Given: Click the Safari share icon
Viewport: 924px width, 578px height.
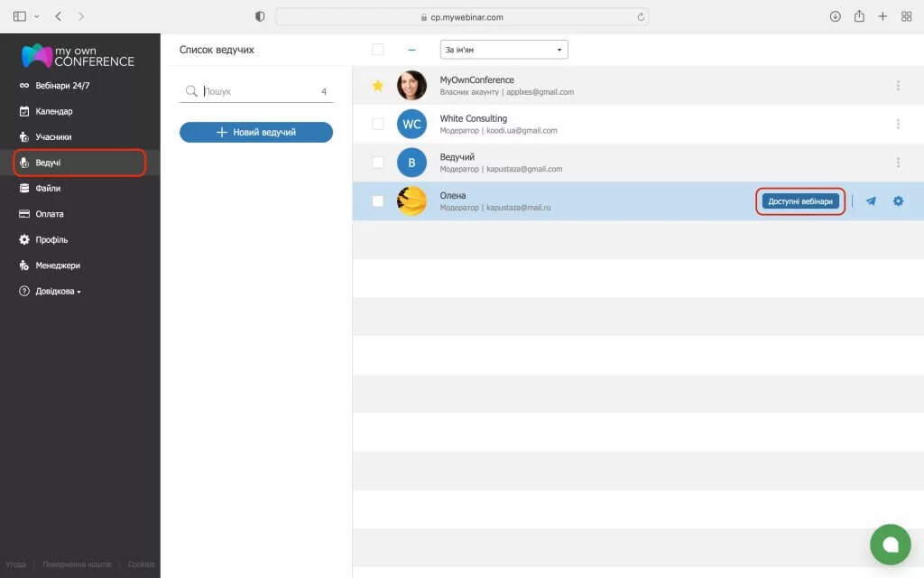Looking at the screenshot, I should [859, 16].
